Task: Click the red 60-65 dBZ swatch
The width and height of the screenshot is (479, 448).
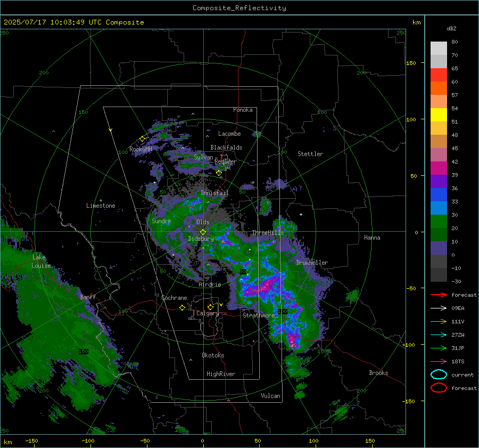Action: 439,75
